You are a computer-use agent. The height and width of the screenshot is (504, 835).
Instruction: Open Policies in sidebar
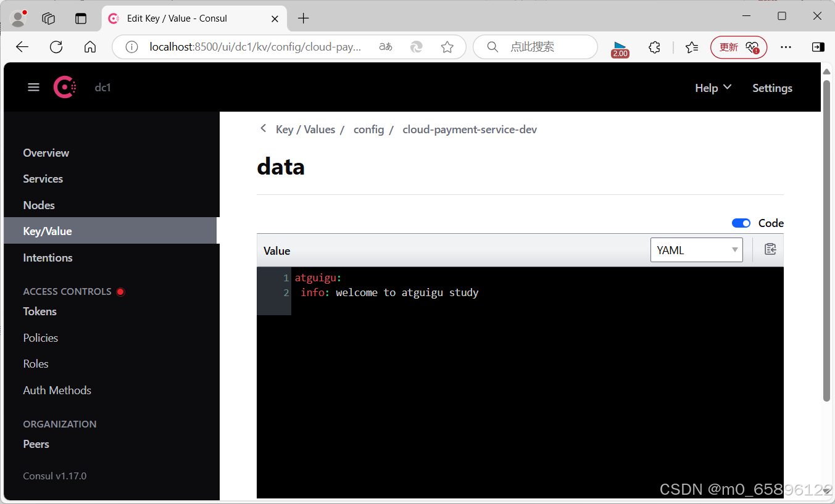point(41,338)
